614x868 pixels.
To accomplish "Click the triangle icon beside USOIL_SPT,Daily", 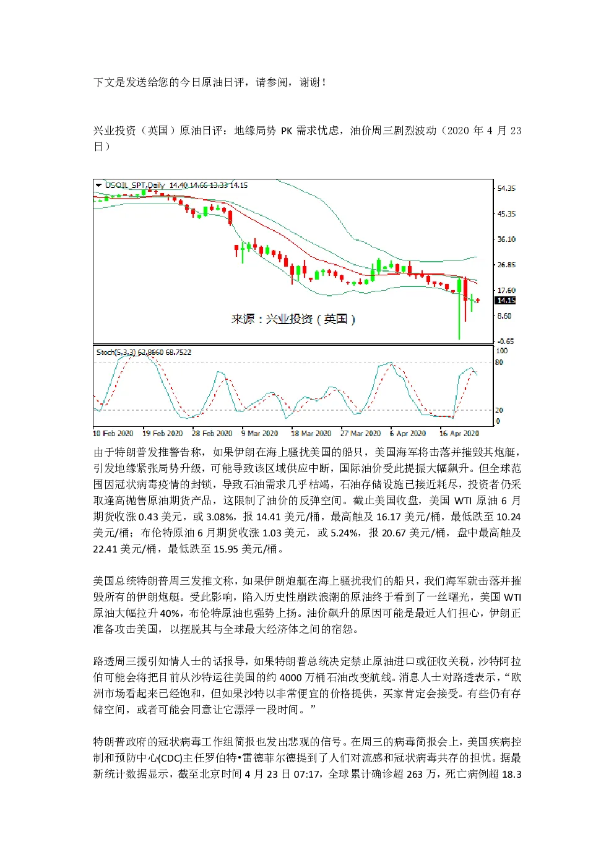I will (98, 185).
